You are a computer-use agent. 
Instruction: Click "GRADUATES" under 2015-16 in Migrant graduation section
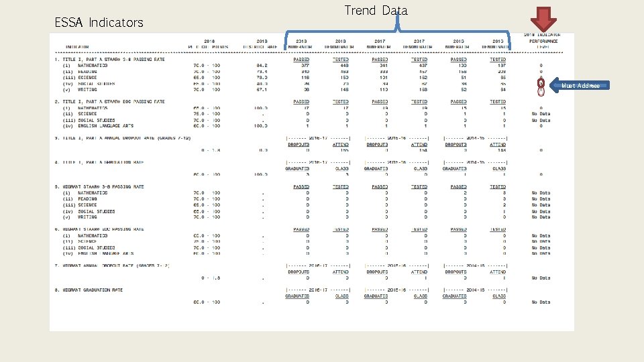click(x=376, y=296)
